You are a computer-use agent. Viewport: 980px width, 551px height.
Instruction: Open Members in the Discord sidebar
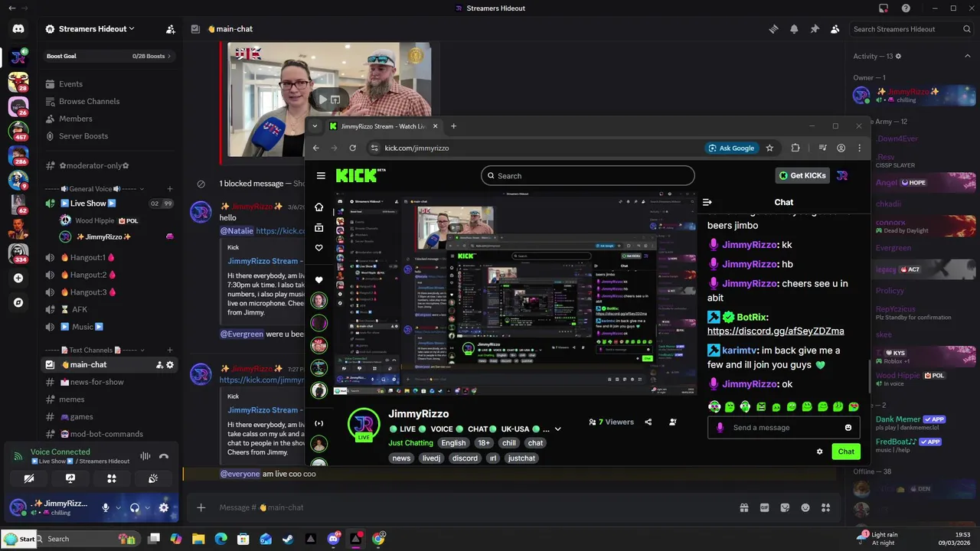(109, 119)
